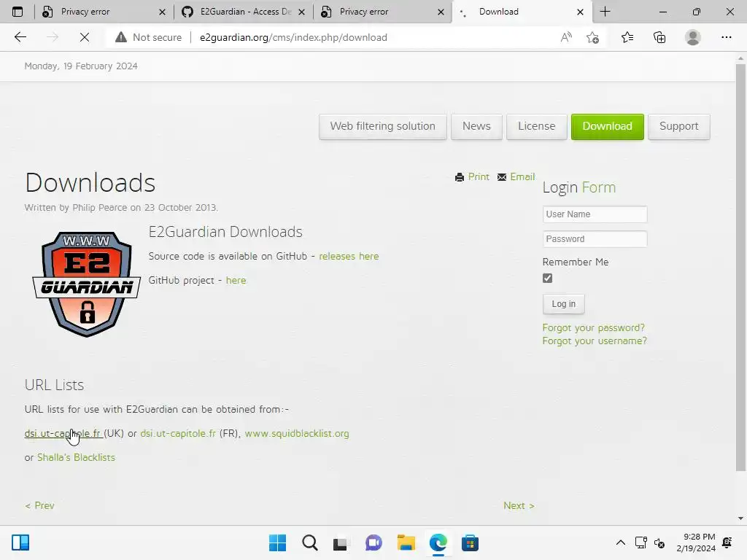
Task: Open the GitHub project here link
Action: (236, 281)
